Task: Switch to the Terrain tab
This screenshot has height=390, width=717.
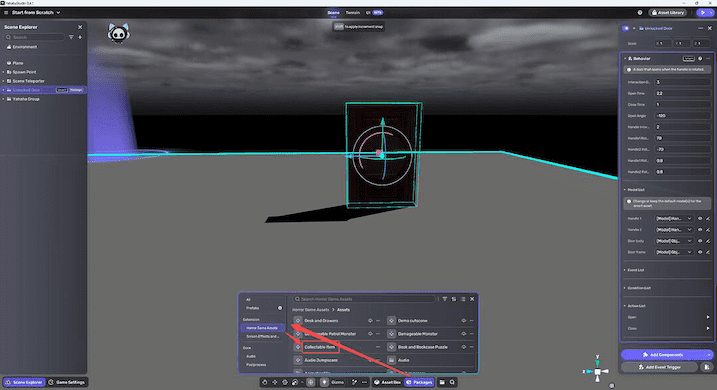Action: point(353,13)
